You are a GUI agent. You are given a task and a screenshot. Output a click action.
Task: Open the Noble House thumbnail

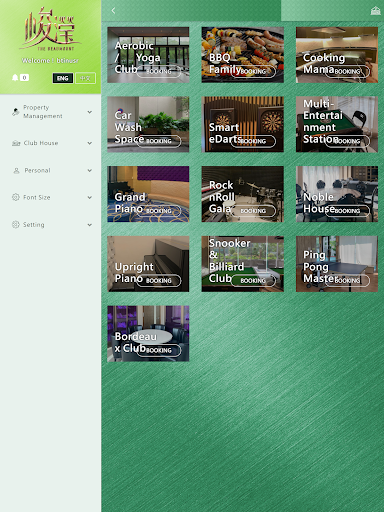tap(337, 194)
